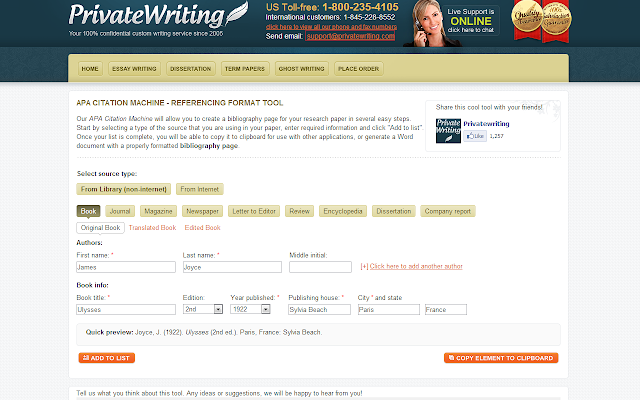640x400 pixels.
Task: Click the Last name field containing Joyce
Action: pos(232,267)
